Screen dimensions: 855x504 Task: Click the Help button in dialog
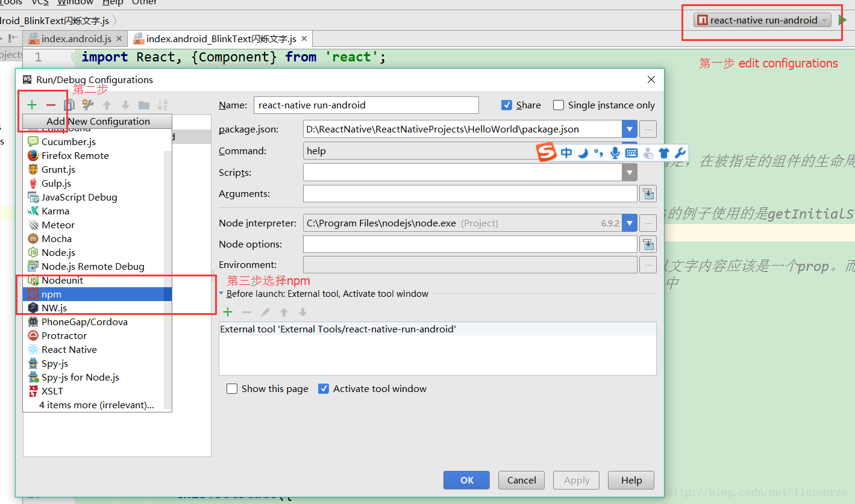(x=631, y=480)
